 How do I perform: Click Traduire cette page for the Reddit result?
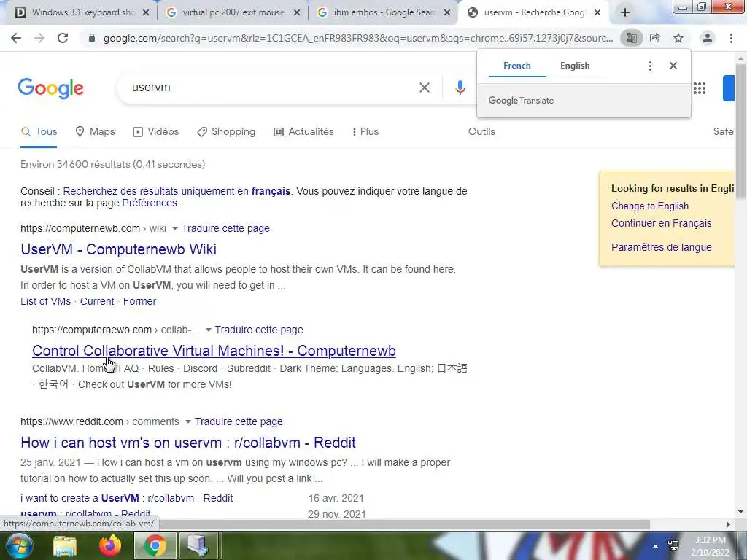(239, 422)
